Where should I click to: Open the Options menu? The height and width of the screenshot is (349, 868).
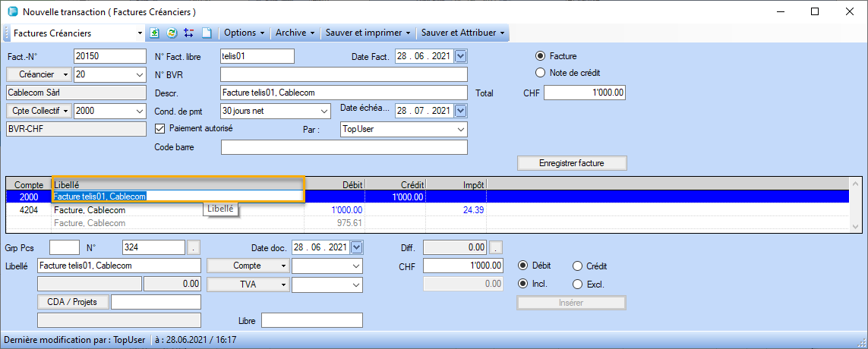244,33
